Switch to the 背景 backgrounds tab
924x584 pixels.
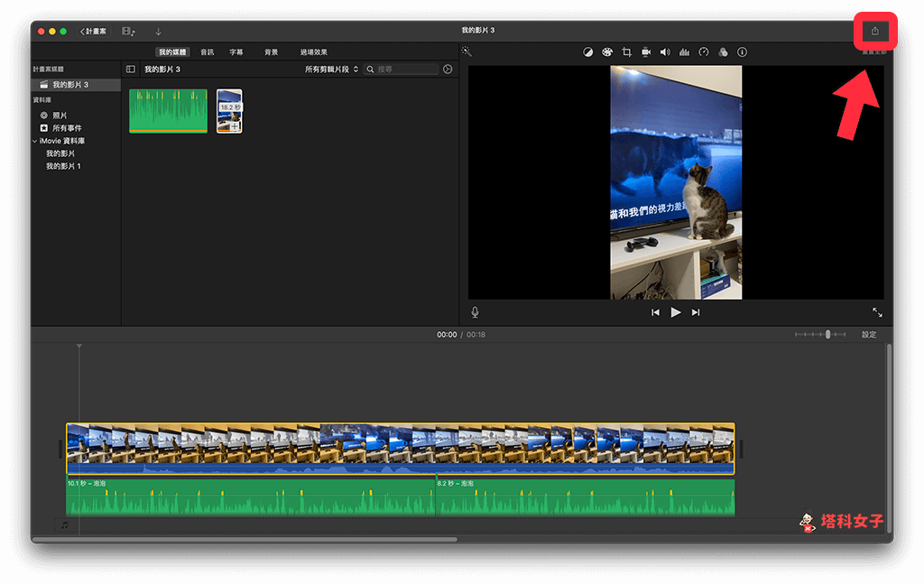point(271,51)
